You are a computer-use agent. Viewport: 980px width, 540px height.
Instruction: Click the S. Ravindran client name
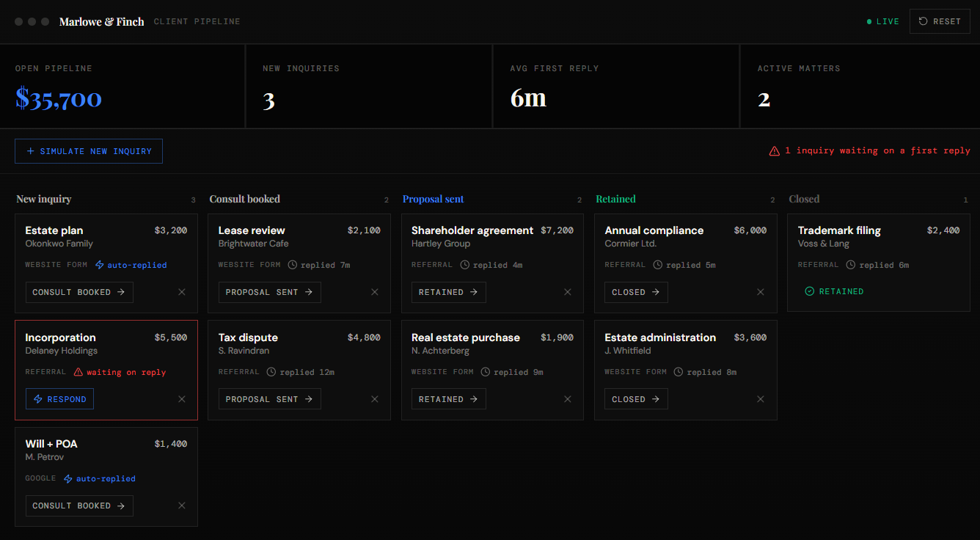[244, 351]
